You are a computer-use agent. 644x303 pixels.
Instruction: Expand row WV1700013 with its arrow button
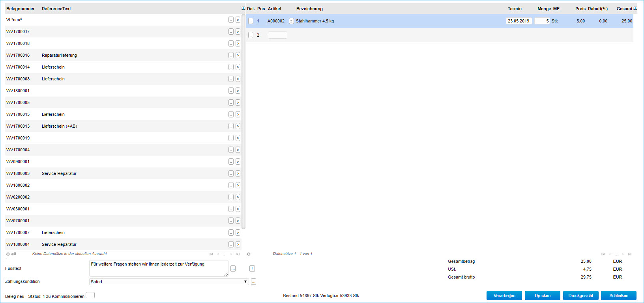coord(238,126)
